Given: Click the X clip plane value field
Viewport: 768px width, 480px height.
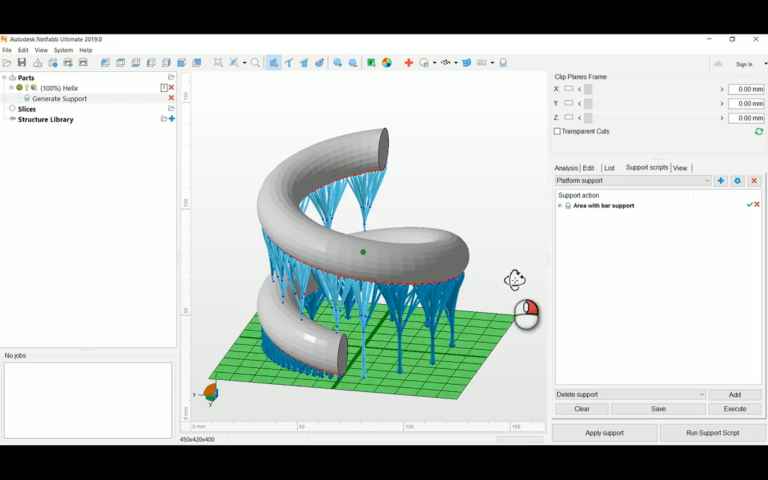Looking at the screenshot, I should pyautogui.click(x=746, y=89).
